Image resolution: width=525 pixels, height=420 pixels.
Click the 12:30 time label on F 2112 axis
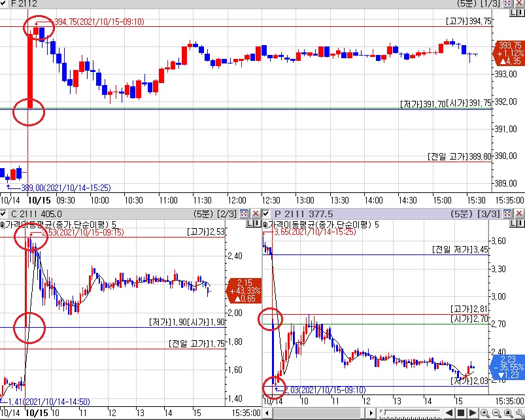pyautogui.click(x=271, y=201)
